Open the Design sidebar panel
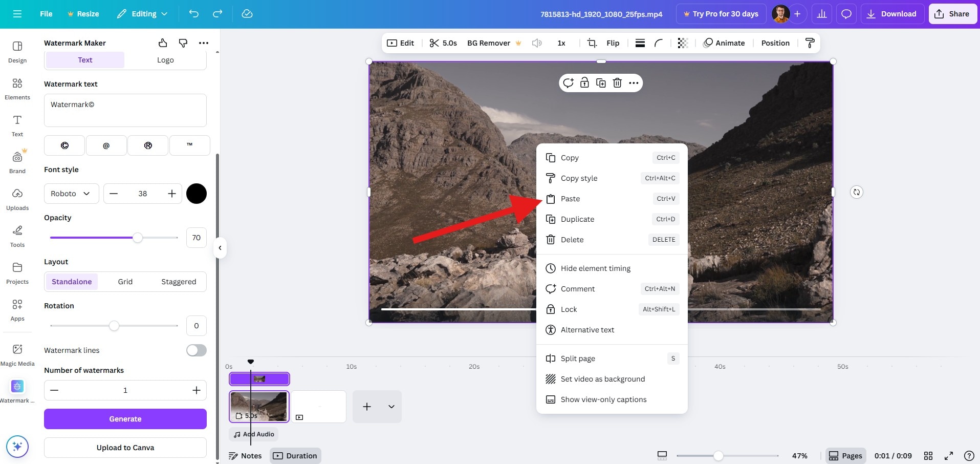The image size is (980, 464). (x=17, y=52)
